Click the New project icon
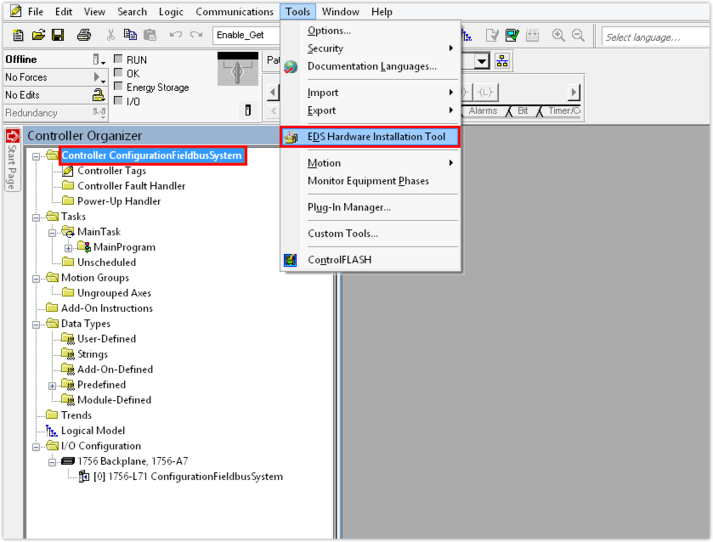 (17, 36)
